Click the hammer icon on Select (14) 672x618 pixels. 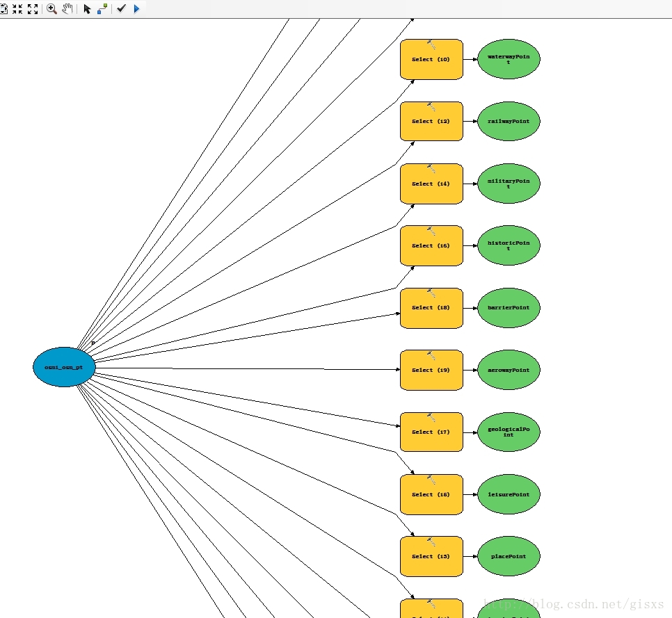pos(431,169)
